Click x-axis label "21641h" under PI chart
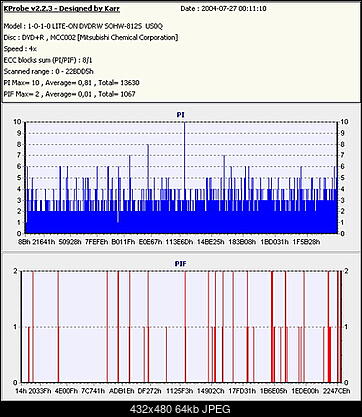This screenshot has width=362, height=417. (x=44, y=242)
